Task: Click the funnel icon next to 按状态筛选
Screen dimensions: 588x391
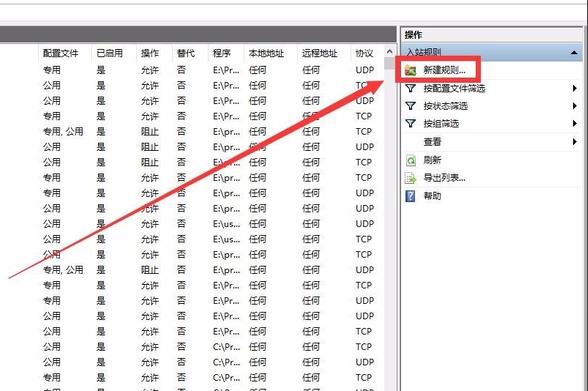Action: coord(411,106)
